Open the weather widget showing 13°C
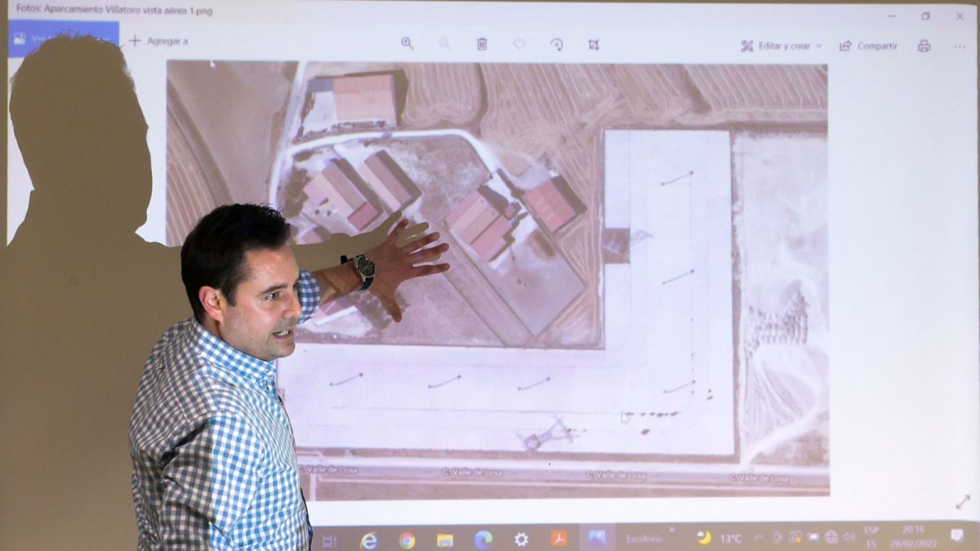 (719, 538)
